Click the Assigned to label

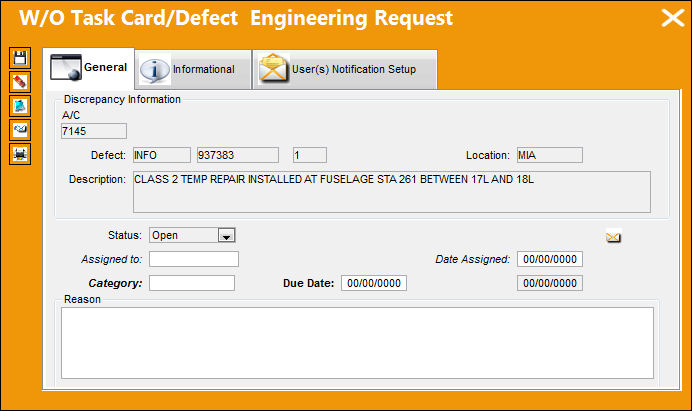pyautogui.click(x=112, y=260)
